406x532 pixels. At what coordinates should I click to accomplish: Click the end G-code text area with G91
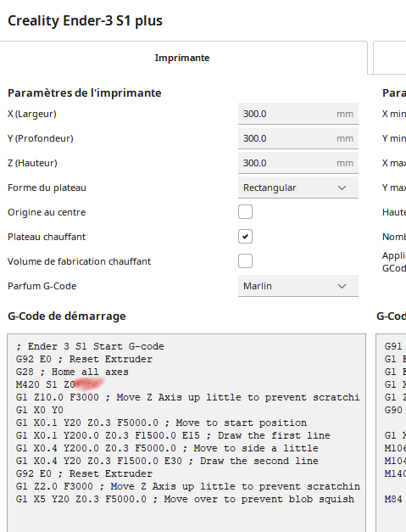[391, 433]
